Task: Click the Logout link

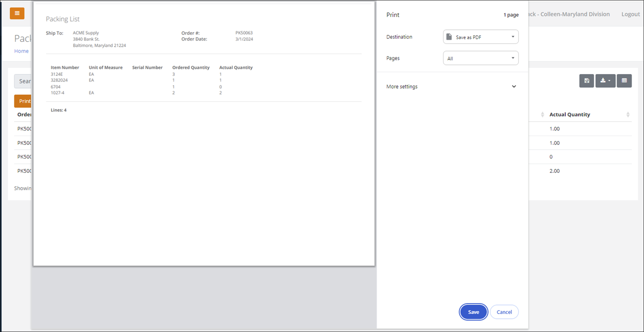Action: (x=631, y=14)
